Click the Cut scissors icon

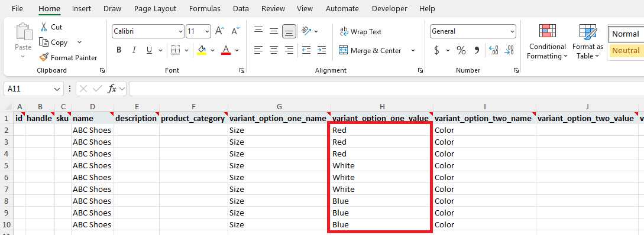click(44, 27)
